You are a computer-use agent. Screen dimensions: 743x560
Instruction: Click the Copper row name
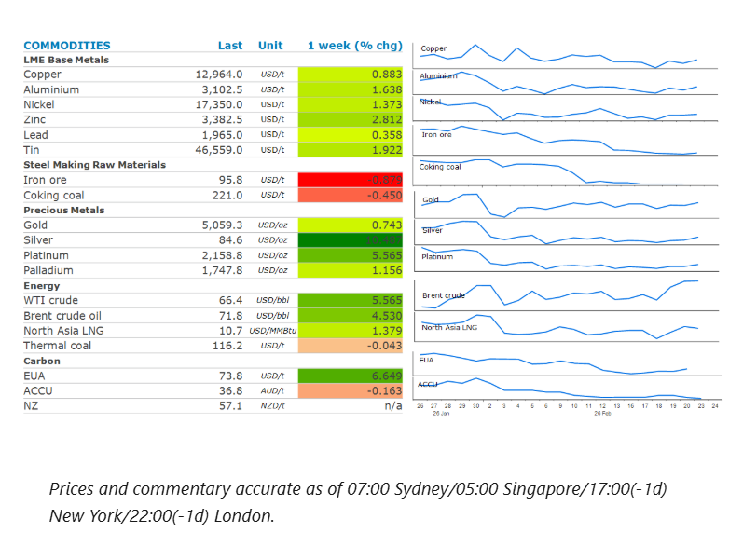pos(42,75)
